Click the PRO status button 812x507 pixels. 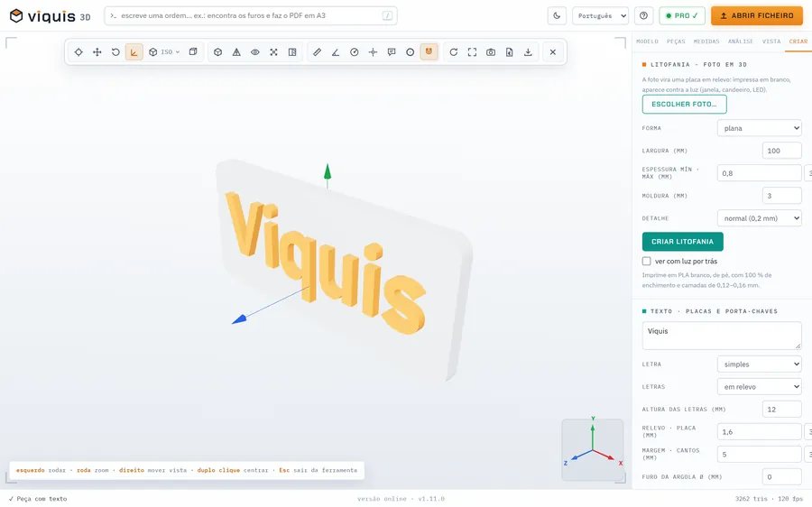pyautogui.click(x=682, y=15)
